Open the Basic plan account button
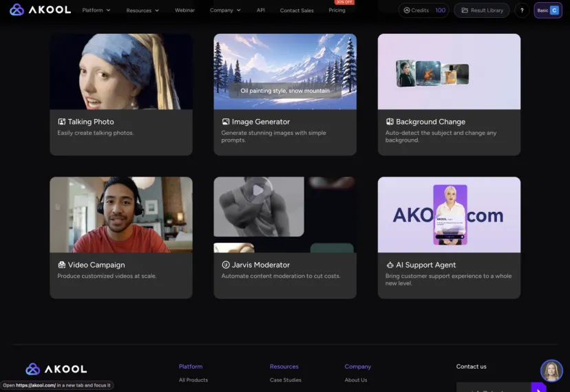This screenshot has height=392, width=570. [x=548, y=10]
